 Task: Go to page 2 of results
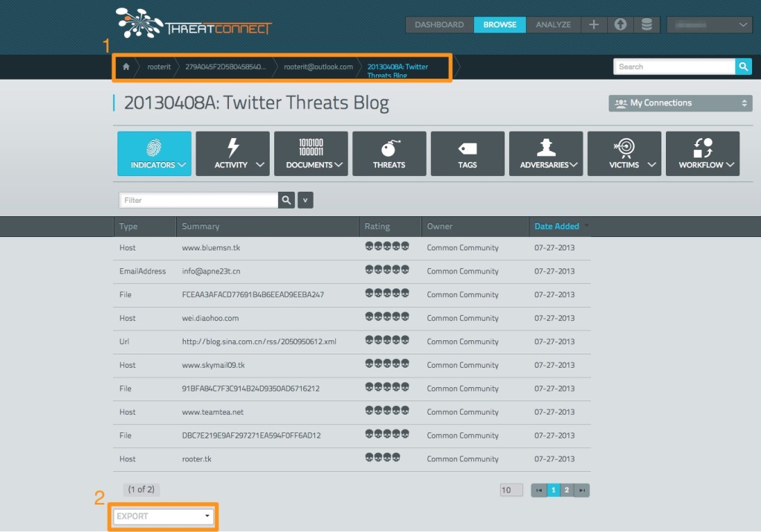566,490
